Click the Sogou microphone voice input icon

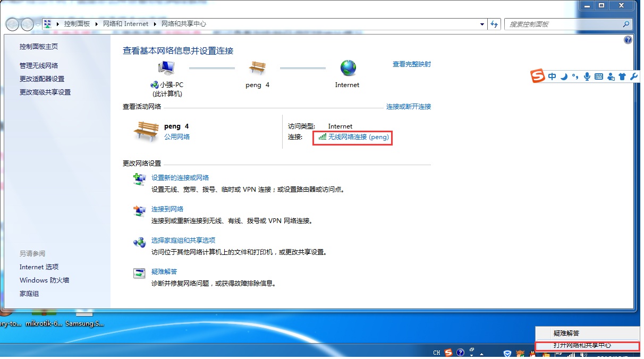pyautogui.click(x=587, y=76)
